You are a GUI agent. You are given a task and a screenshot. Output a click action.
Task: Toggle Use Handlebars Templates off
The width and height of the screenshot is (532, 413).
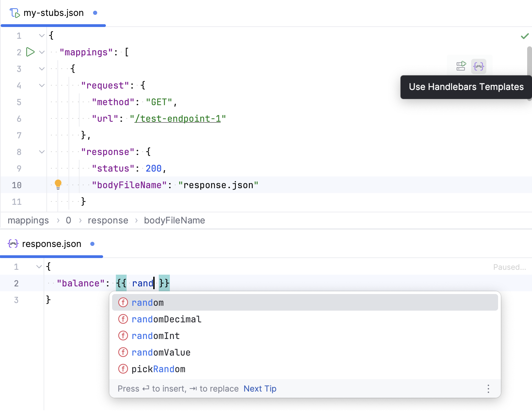point(479,66)
